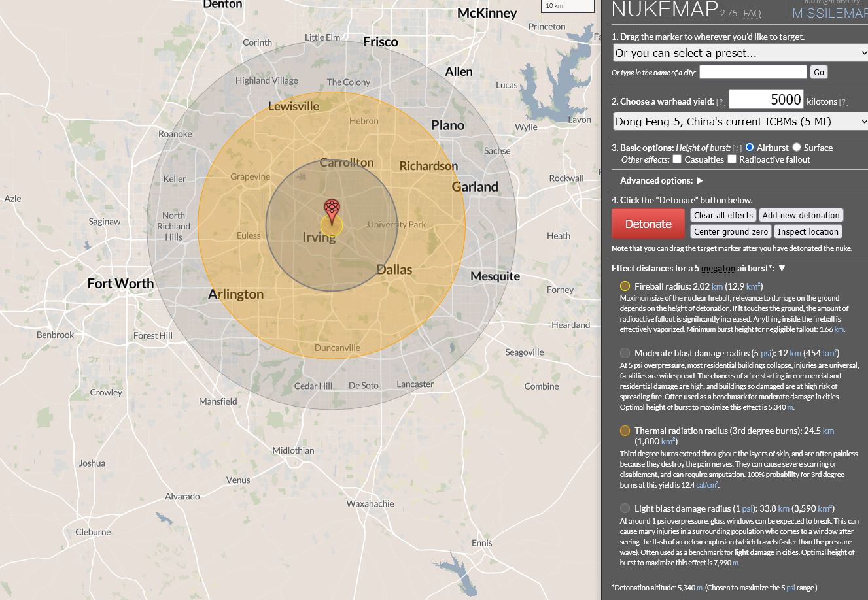Click the km link after light blast 33.8

point(784,508)
